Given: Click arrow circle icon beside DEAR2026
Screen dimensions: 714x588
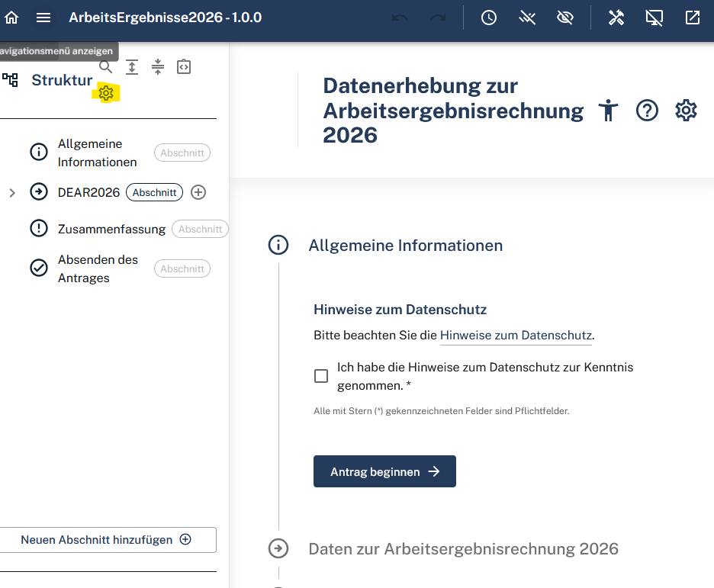Looking at the screenshot, I should tap(39, 191).
